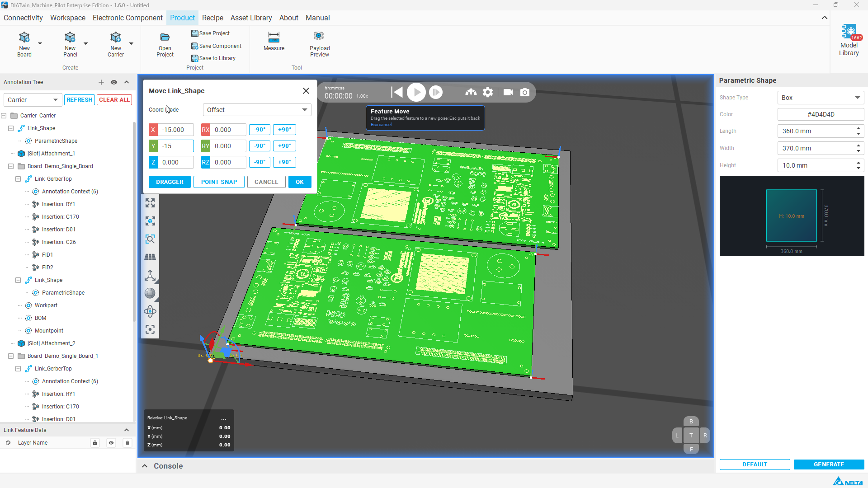Image resolution: width=868 pixels, height=488 pixels.
Task: Open the Asset Library tab
Action: coord(251,18)
